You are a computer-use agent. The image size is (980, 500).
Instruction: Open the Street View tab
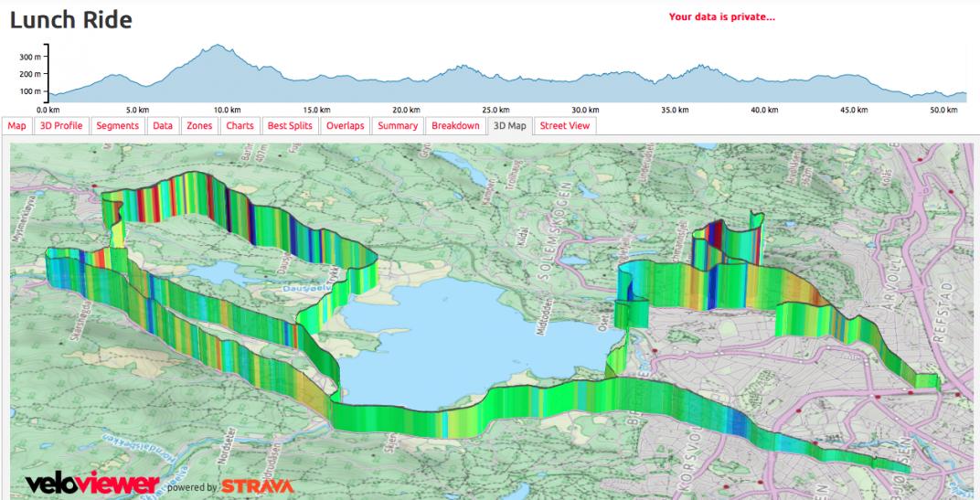coord(565,126)
